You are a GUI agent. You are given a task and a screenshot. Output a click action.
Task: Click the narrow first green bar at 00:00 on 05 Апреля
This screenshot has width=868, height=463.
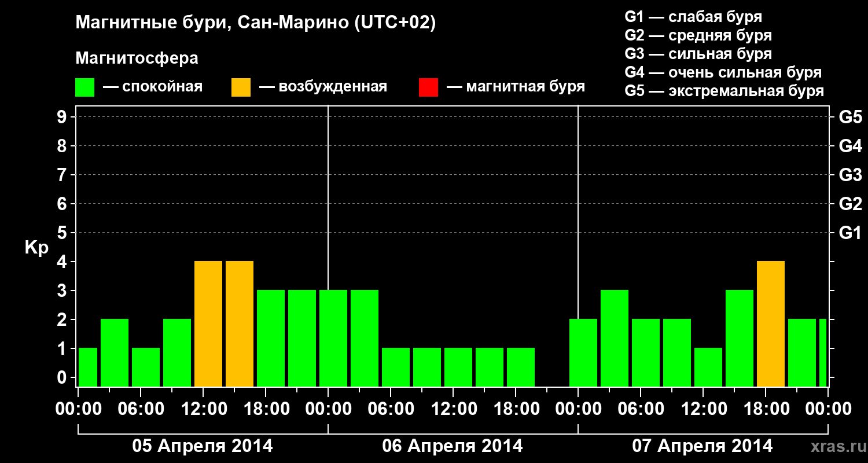(x=88, y=368)
